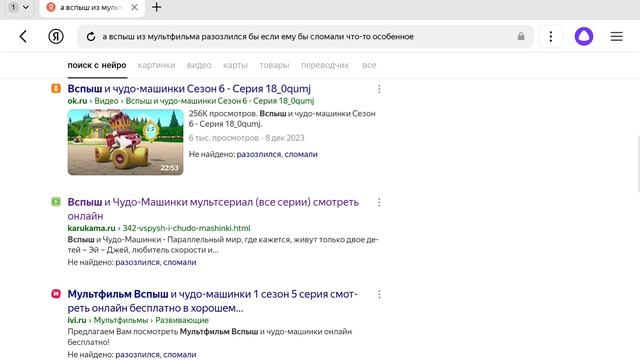Click the orange ok.ru favicon of first result

tap(56, 89)
